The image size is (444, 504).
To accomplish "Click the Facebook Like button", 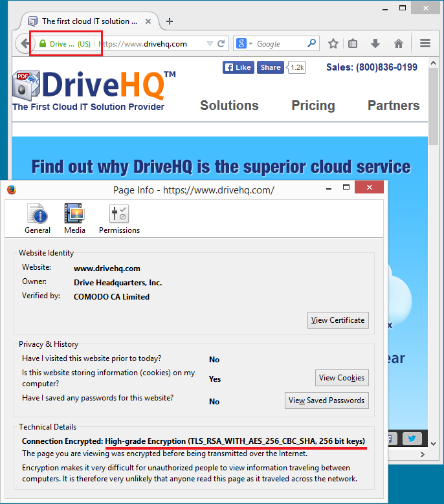I will point(238,67).
